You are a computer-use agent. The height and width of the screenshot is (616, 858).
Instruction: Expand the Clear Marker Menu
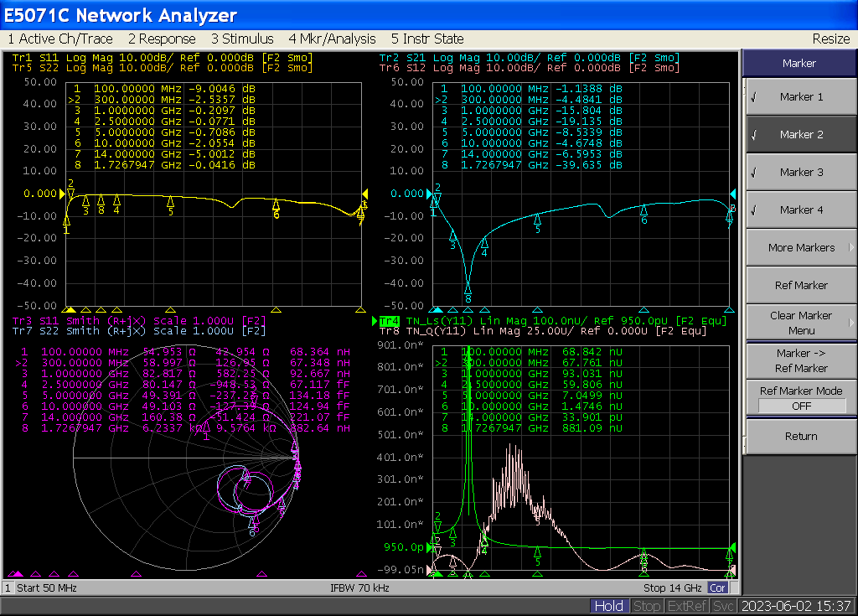[x=801, y=323]
